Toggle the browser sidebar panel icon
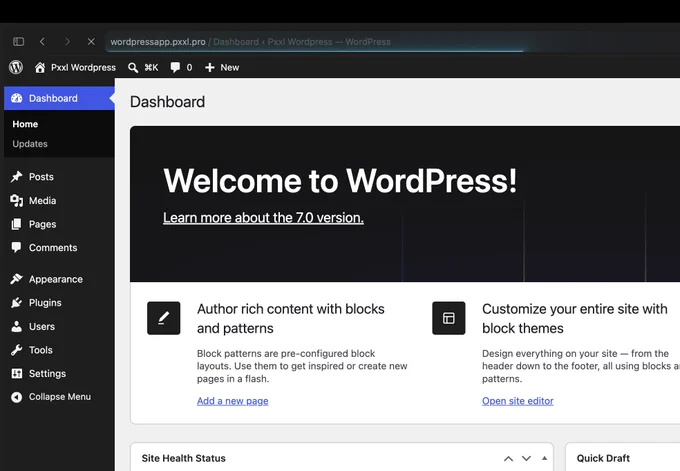 [18, 42]
